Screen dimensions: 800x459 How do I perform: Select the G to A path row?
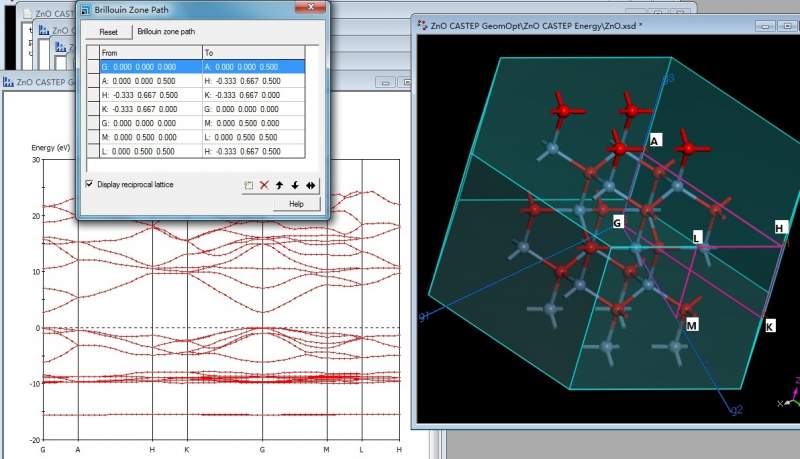tap(200, 66)
